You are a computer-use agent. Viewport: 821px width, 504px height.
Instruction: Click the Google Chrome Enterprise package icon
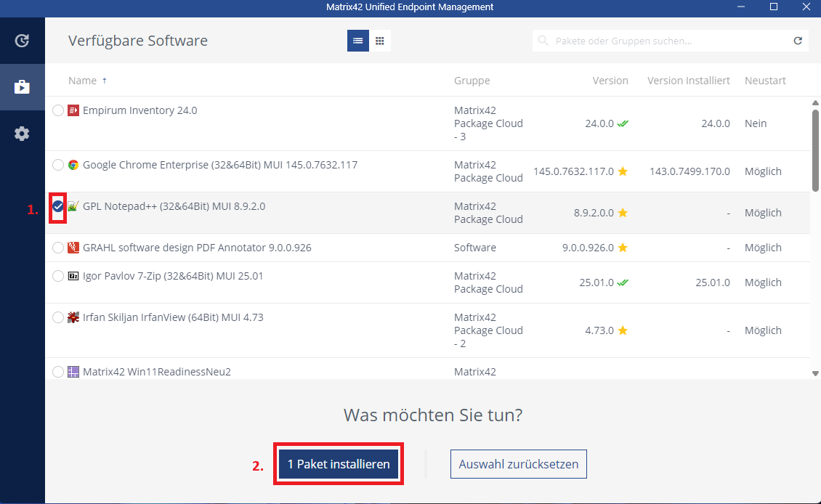(73, 165)
